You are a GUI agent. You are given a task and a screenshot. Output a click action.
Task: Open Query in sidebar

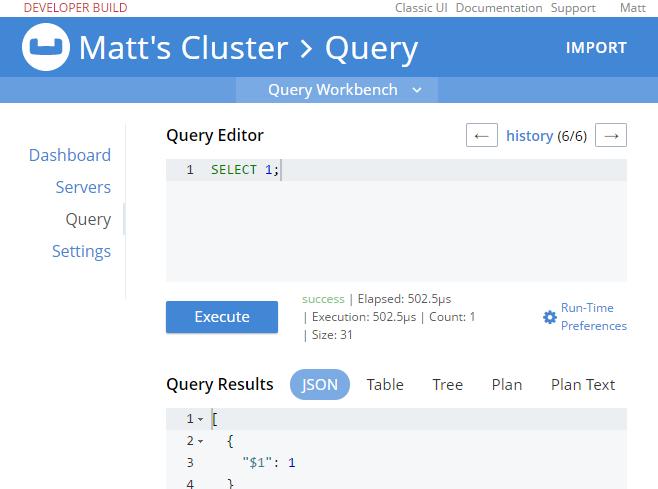click(x=88, y=219)
